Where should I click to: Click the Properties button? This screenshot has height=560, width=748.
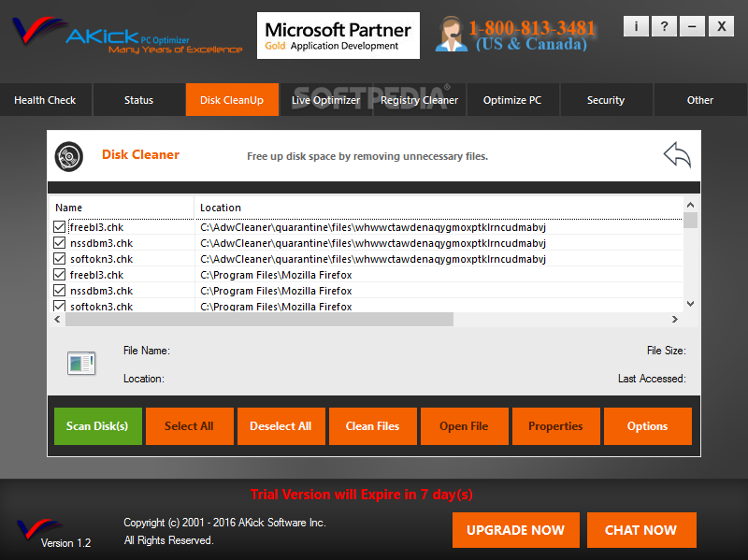[x=555, y=426]
